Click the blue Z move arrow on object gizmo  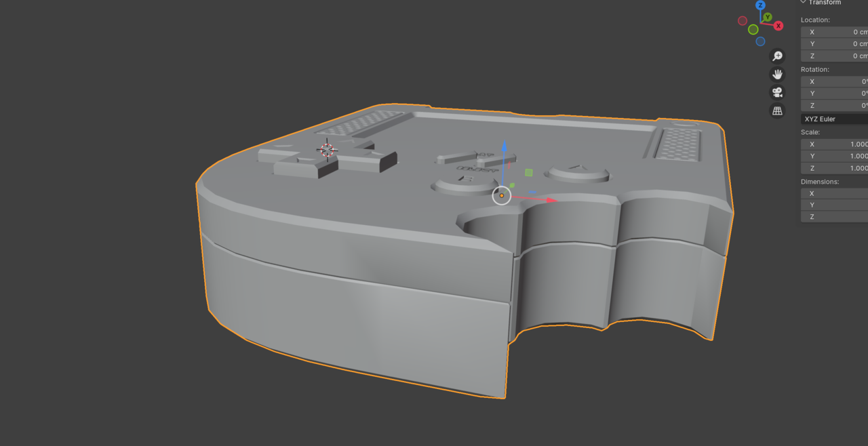(x=504, y=147)
